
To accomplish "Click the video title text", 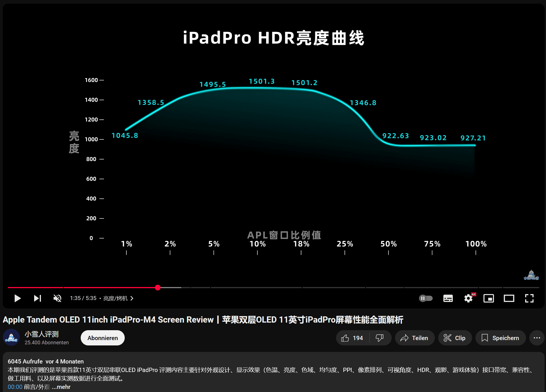I will pos(203,319).
